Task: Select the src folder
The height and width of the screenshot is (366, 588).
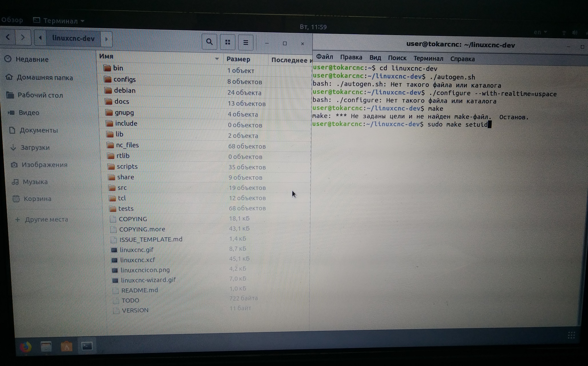Action: 122,188
